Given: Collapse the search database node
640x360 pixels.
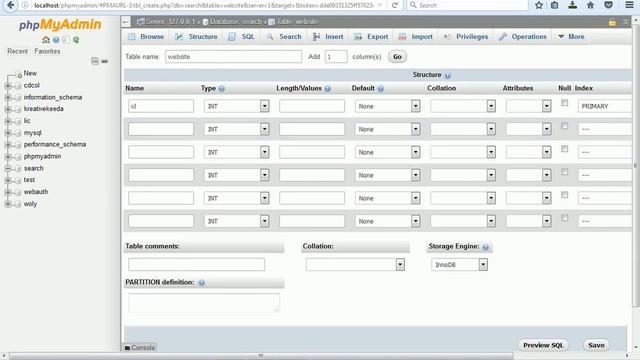Looking at the screenshot, I should point(8,169).
